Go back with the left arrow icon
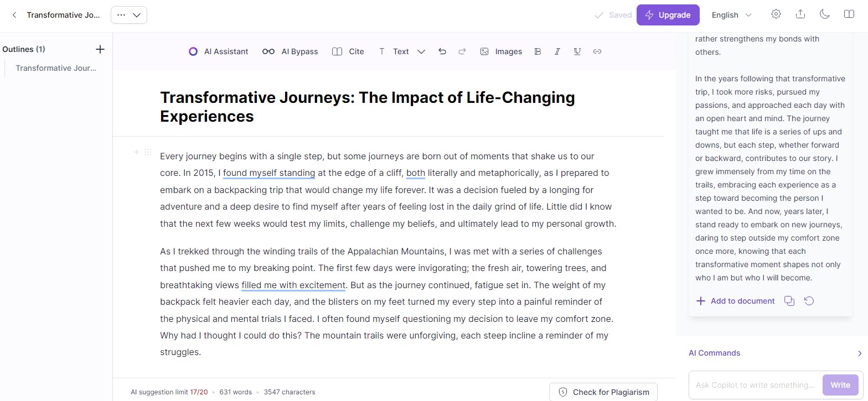This screenshot has height=401, width=868. (14, 15)
